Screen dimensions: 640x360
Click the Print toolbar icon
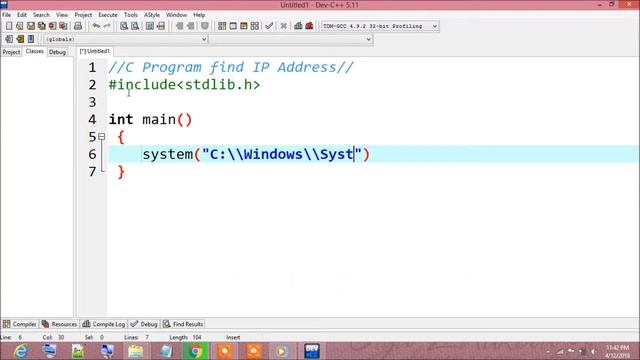(x=78, y=26)
